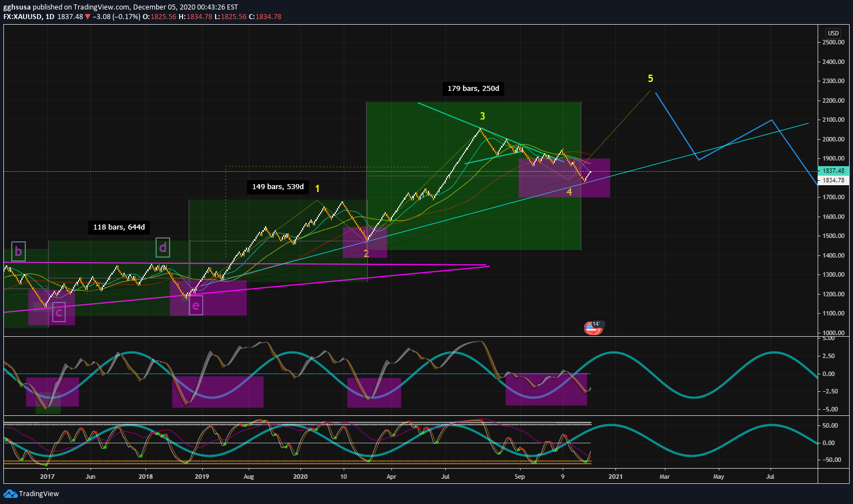Click the 'Aug' time axis label

click(x=249, y=476)
